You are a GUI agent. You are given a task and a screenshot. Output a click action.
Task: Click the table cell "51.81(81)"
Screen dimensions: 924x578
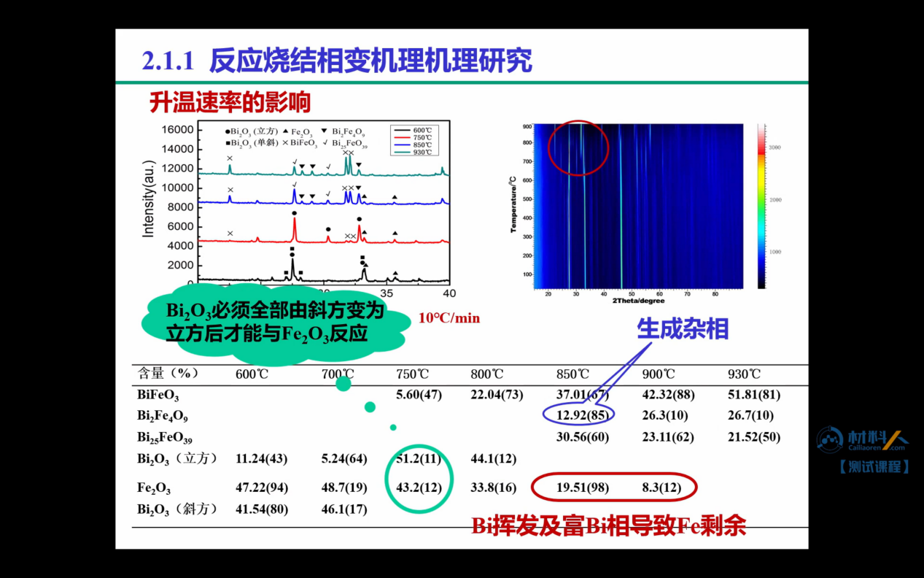point(754,395)
